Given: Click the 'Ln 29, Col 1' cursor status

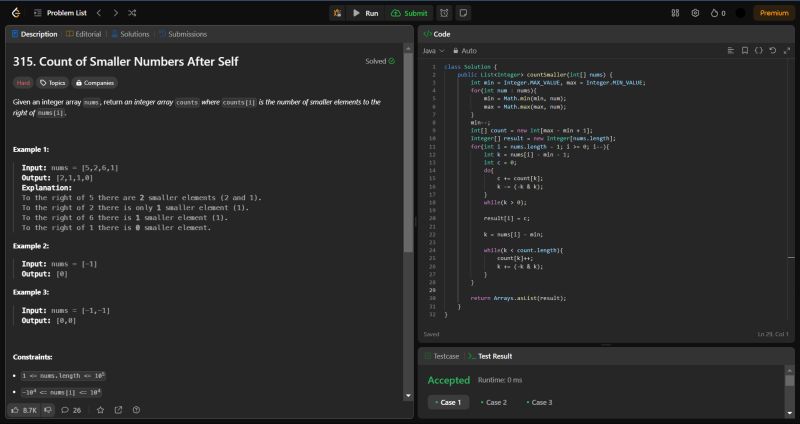Looking at the screenshot, I should click(772, 334).
